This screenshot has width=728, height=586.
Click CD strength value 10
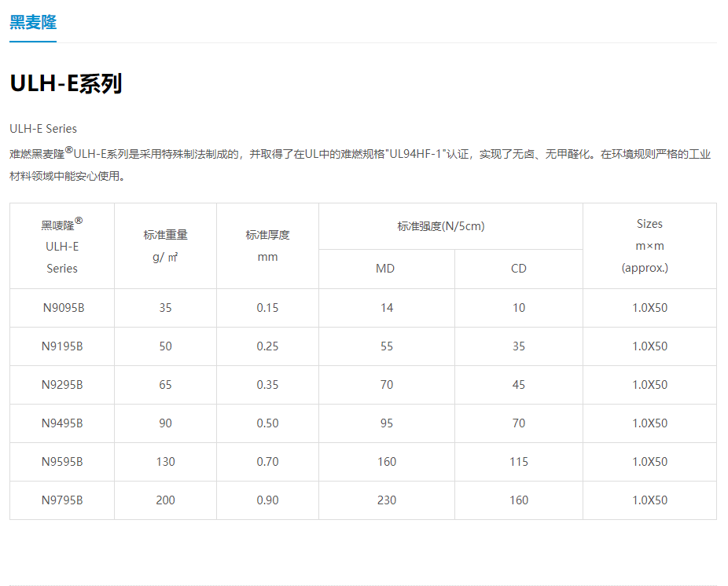[x=519, y=308]
